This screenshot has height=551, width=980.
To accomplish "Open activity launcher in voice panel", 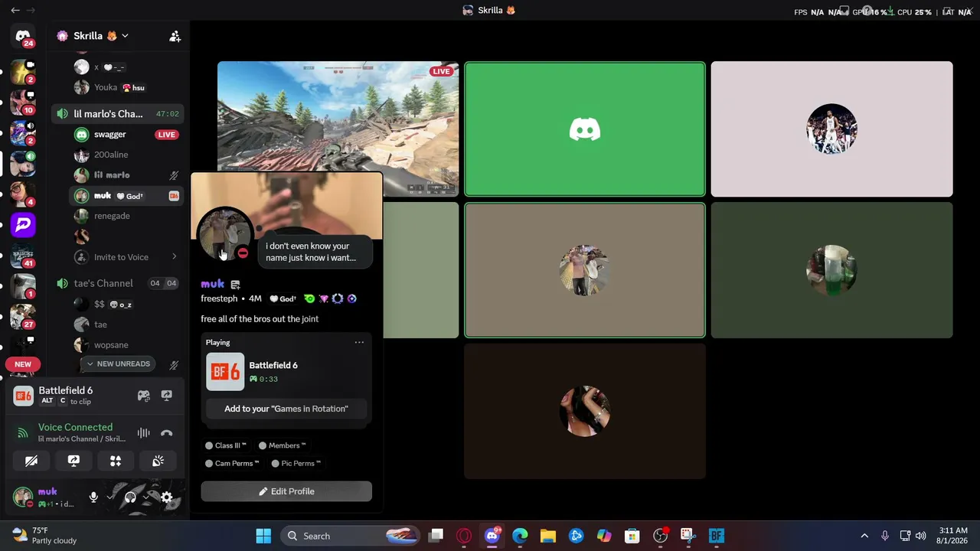I will tap(116, 461).
